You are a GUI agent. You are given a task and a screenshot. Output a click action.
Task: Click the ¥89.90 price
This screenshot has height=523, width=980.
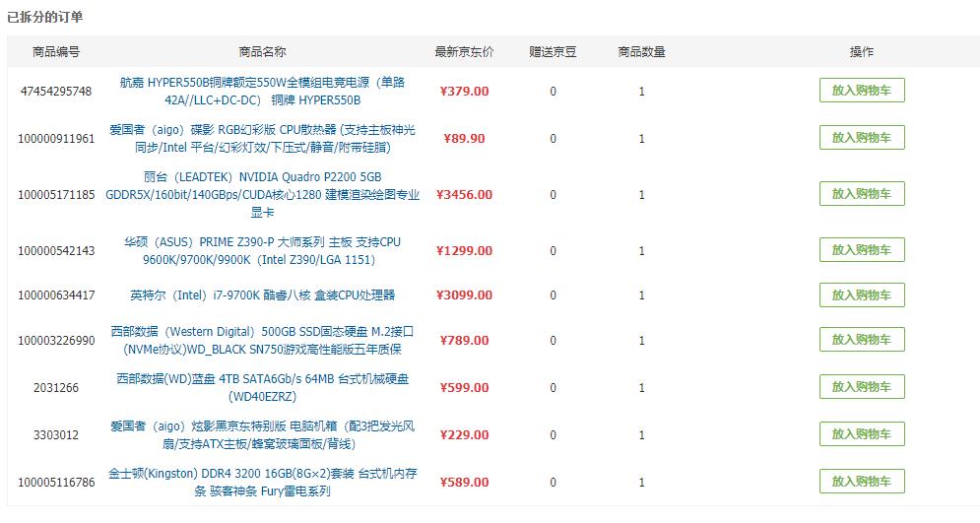pos(464,139)
